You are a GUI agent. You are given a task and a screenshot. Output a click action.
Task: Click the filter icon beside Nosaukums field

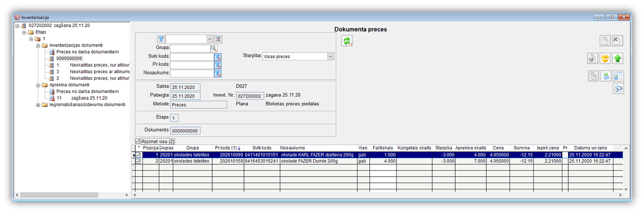[218, 73]
